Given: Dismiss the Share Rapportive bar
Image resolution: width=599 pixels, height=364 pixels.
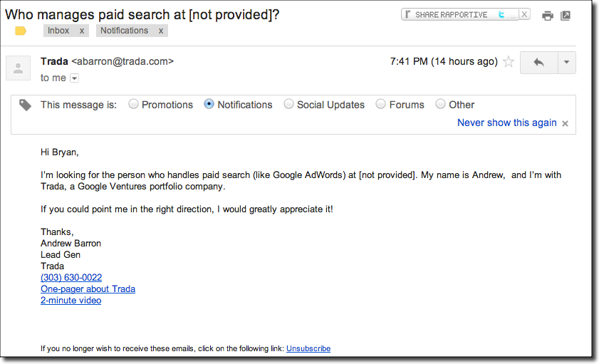Looking at the screenshot, I should 525,14.
